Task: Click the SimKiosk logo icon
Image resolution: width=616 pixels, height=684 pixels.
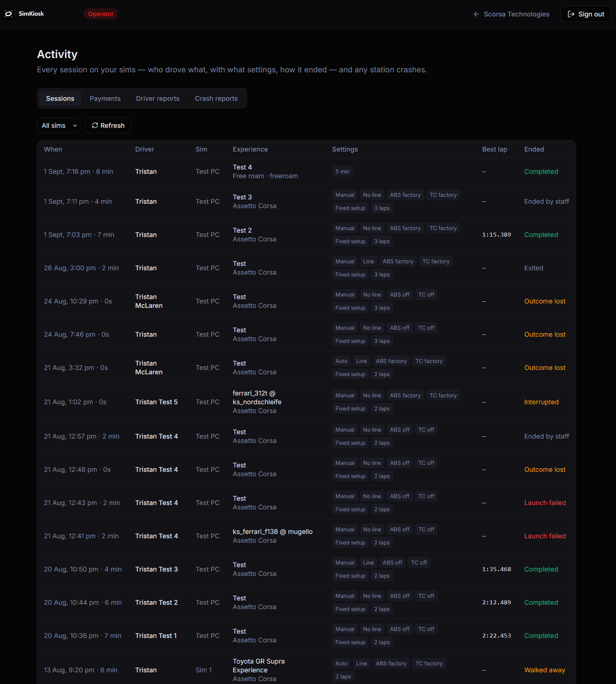Action: point(8,14)
